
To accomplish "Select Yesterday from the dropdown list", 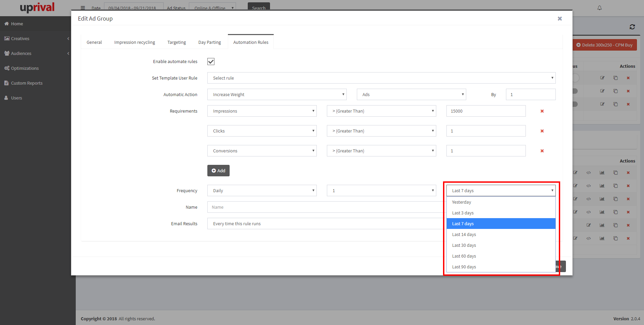I will (x=501, y=202).
